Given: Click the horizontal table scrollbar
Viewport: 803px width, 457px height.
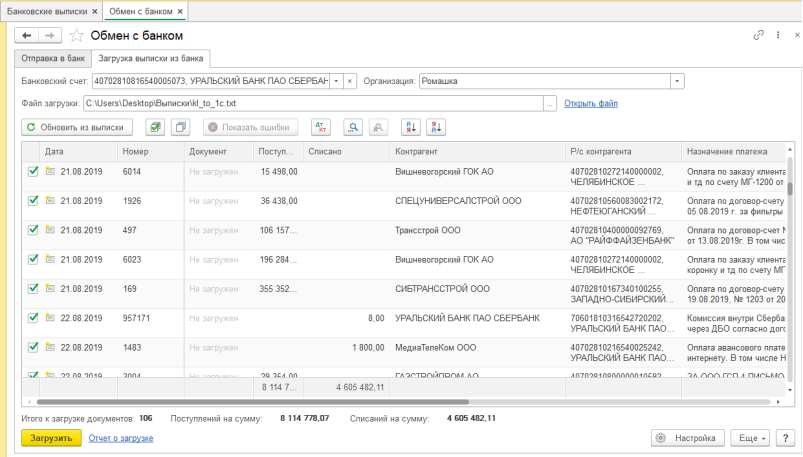Looking at the screenshot, I should [253, 402].
